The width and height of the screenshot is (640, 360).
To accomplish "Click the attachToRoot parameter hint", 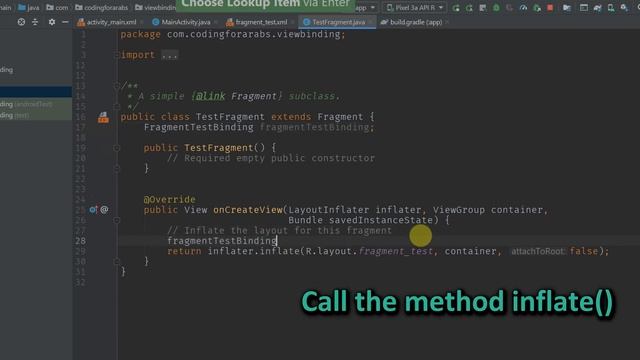I will tap(538, 251).
